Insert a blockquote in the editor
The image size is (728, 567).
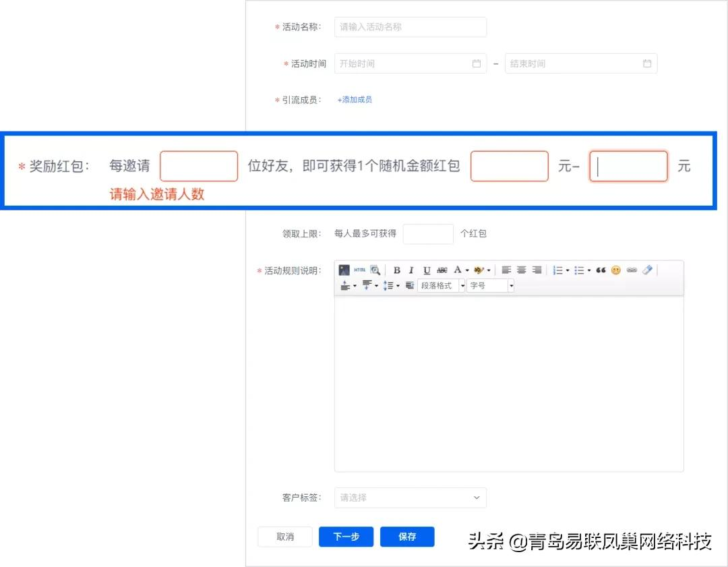pyautogui.click(x=600, y=270)
